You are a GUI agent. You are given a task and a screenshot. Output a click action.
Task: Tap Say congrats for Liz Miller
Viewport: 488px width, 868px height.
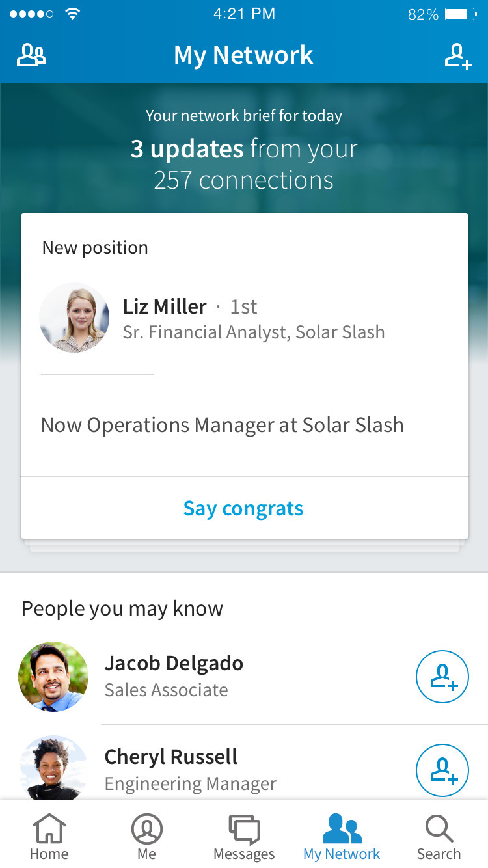pyautogui.click(x=244, y=508)
